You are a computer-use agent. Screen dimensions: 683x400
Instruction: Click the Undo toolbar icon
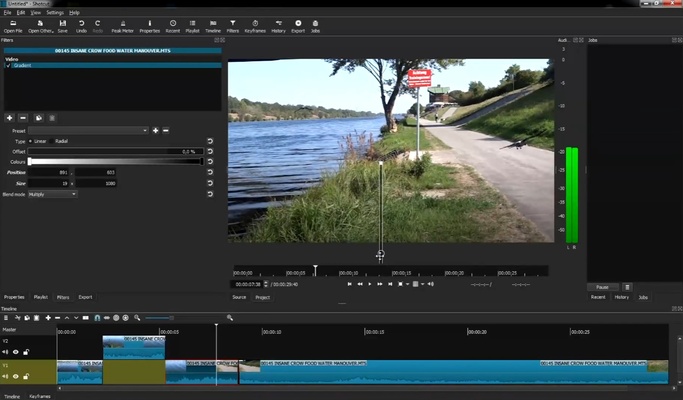point(81,26)
